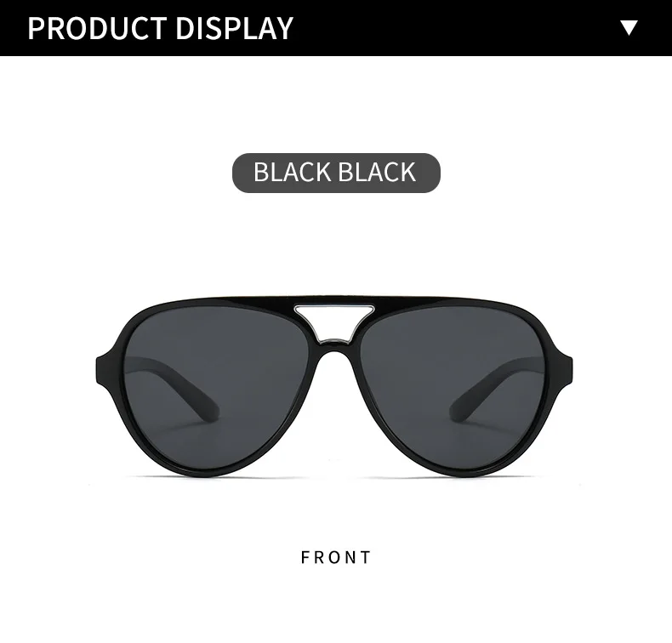672x643 pixels.
Task: Click the PRODUCT DISPLAY heading text
Action: pos(160,28)
